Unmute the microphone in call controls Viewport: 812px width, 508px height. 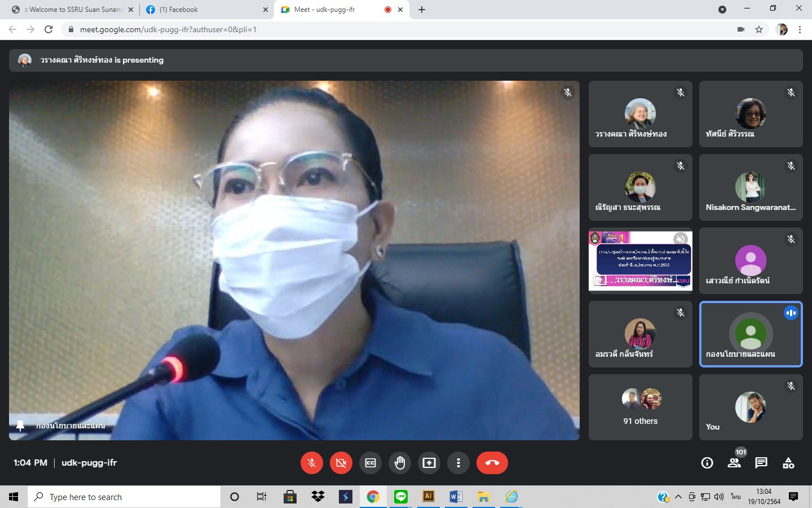click(x=312, y=463)
